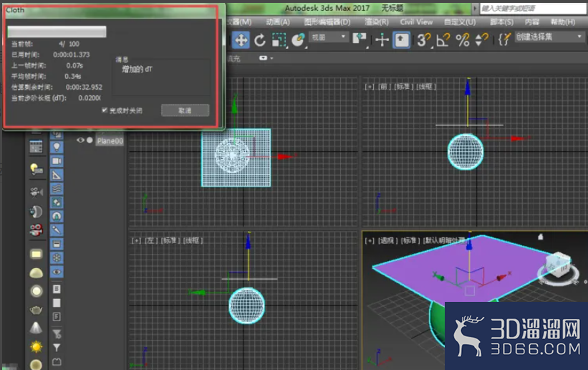
Task: Open the 图形编辑器(D) menu
Action: [327, 22]
